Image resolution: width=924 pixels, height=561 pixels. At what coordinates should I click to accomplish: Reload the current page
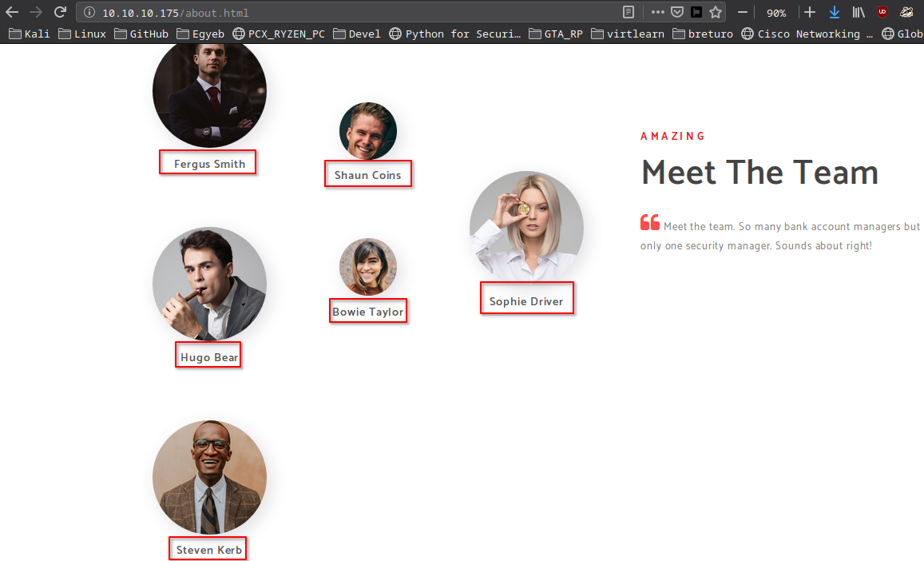coord(60,12)
